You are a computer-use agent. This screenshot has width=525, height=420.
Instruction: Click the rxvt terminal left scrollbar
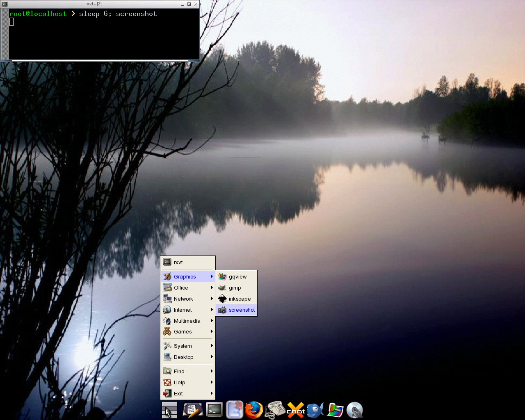5,34
